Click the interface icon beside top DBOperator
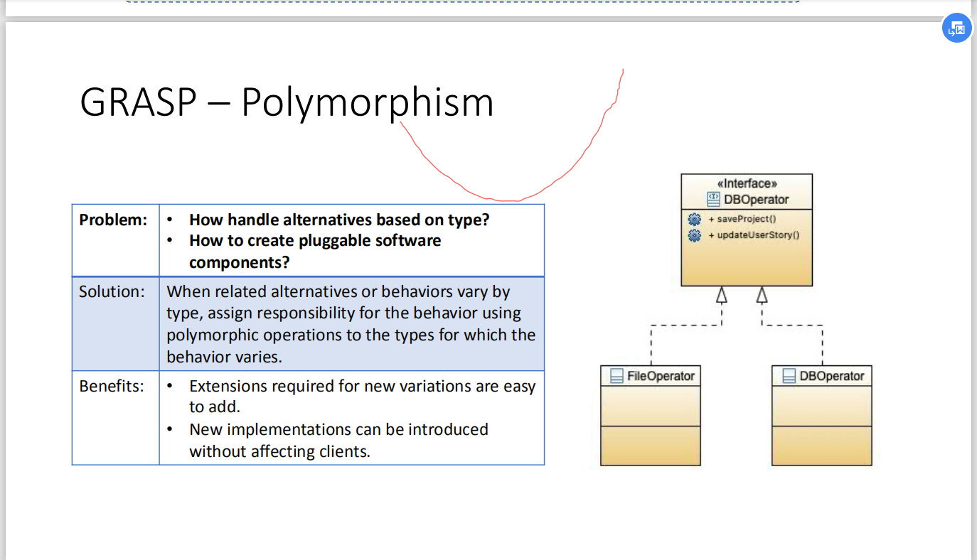This screenshot has height=560, width=977. pos(713,199)
